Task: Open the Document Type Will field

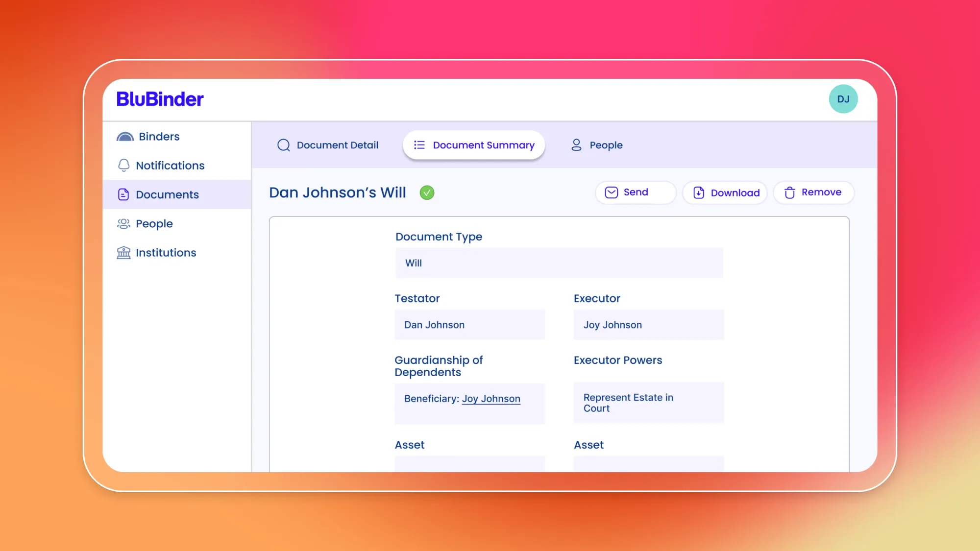Action: [559, 263]
